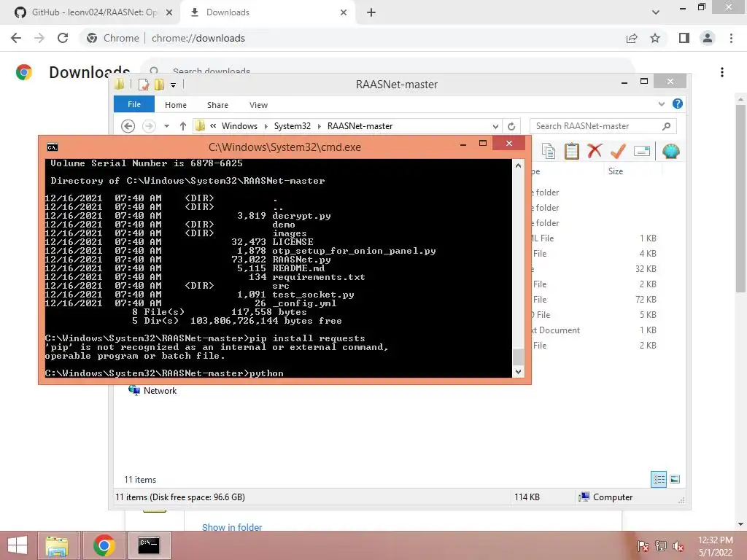Open a new Chrome tab
The width and height of the screenshot is (747, 560).
click(x=371, y=12)
